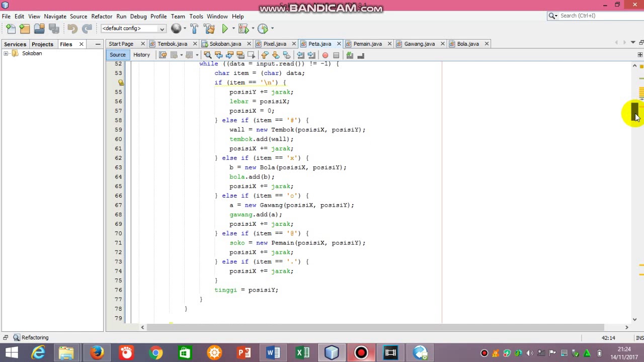Toggle Rectangular Selection in editor toolbar
644x362 pixels.
tap(251, 55)
